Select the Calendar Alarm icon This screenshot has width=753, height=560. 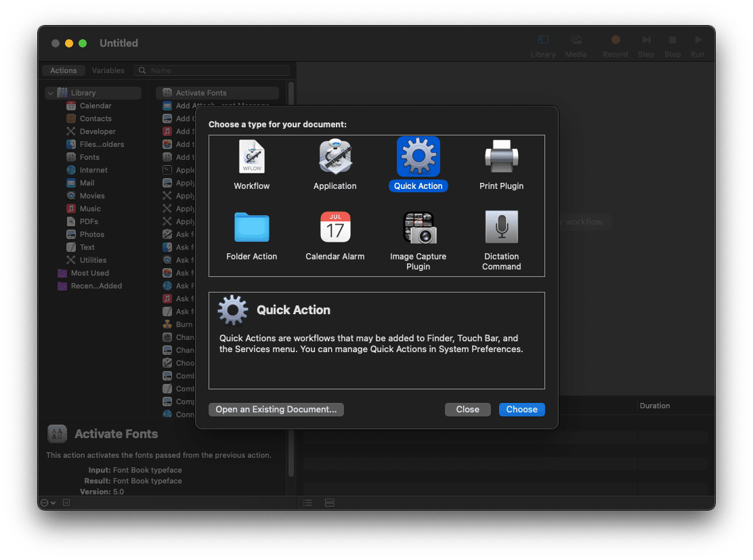click(x=335, y=227)
